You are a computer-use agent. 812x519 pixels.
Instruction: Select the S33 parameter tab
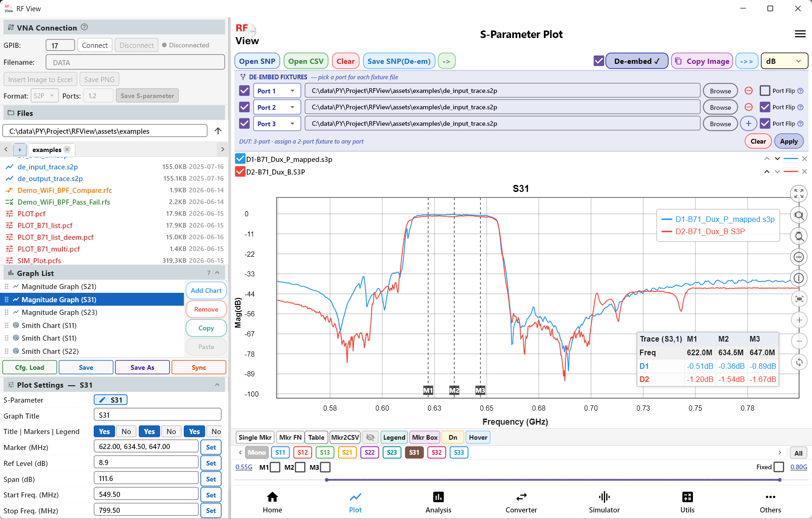(x=459, y=452)
